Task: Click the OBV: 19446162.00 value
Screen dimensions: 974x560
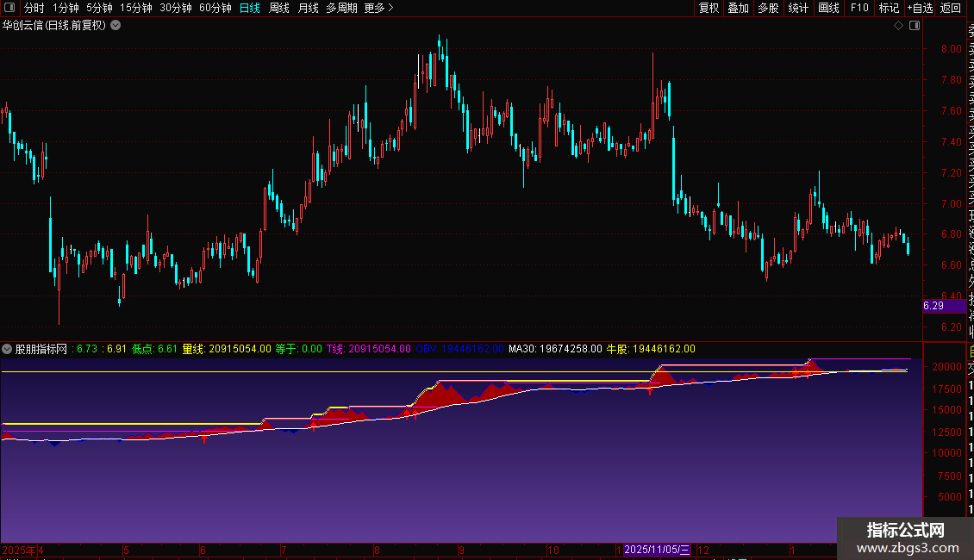Action: click(x=459, y=349)
